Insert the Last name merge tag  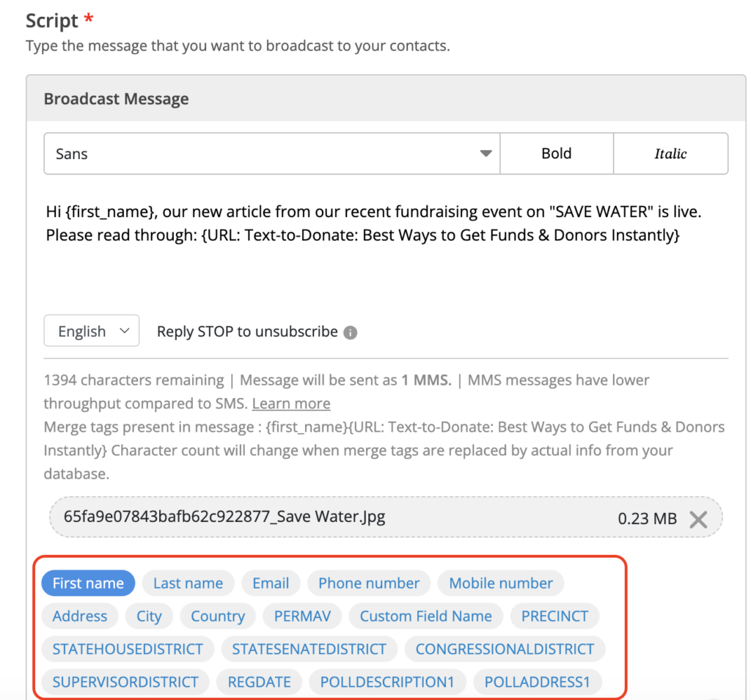[188, 583]
